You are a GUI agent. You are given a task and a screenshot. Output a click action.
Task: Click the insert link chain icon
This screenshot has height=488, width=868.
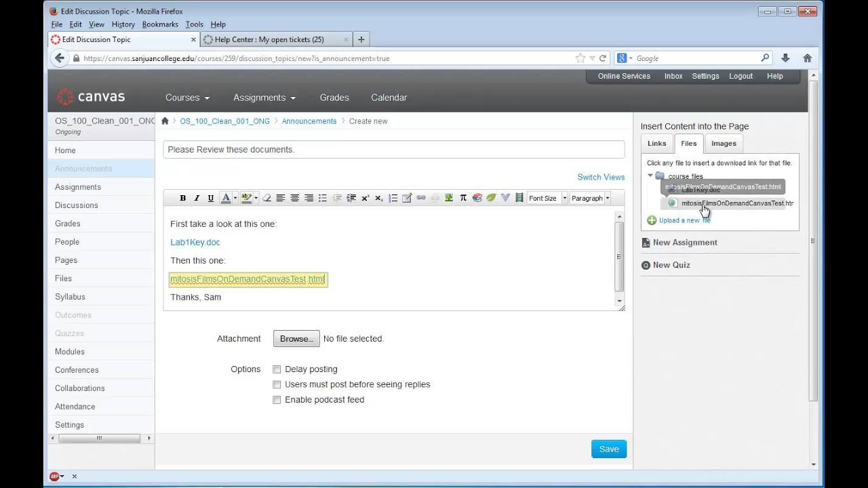coord(421,198)
